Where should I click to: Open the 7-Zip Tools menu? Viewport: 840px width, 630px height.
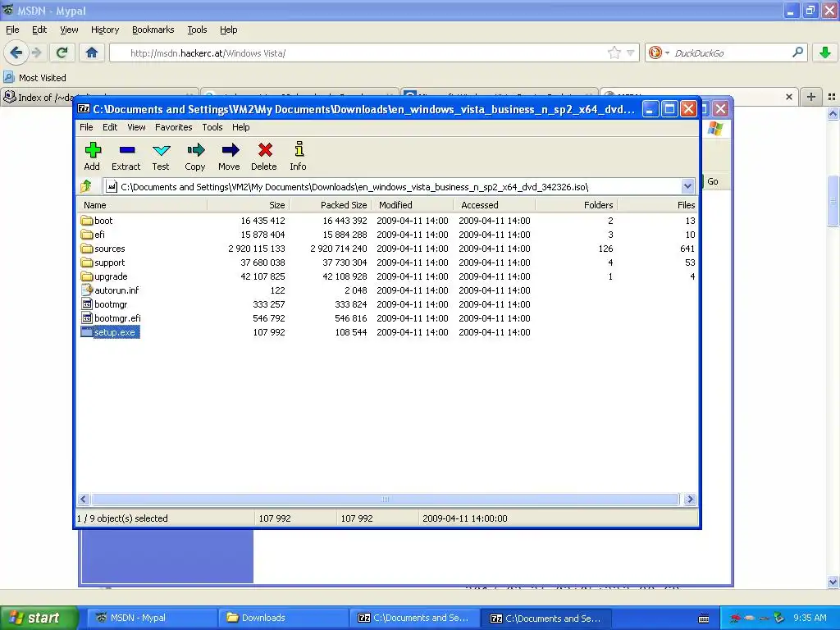pyautogui.click(x=212, y=127)
